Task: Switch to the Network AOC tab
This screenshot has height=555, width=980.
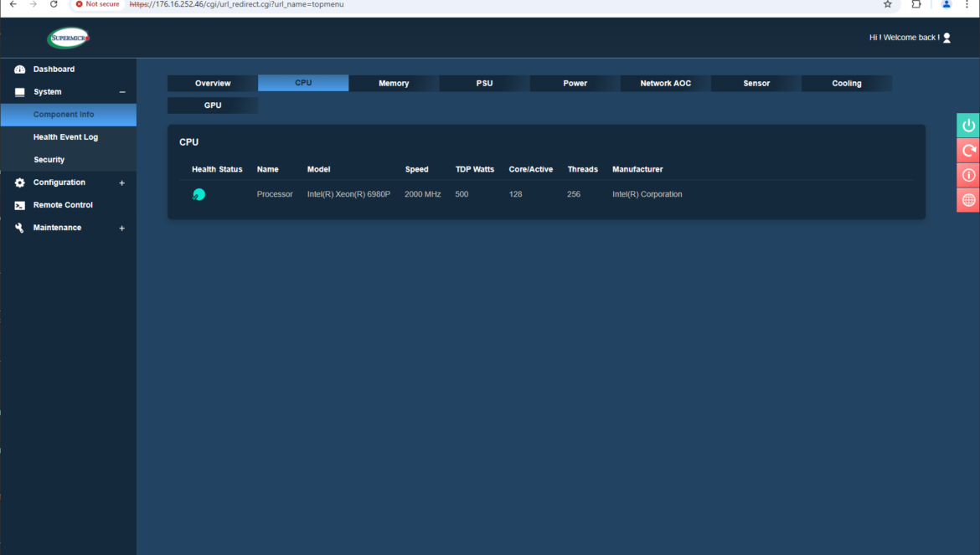Action: coord(666,83)
